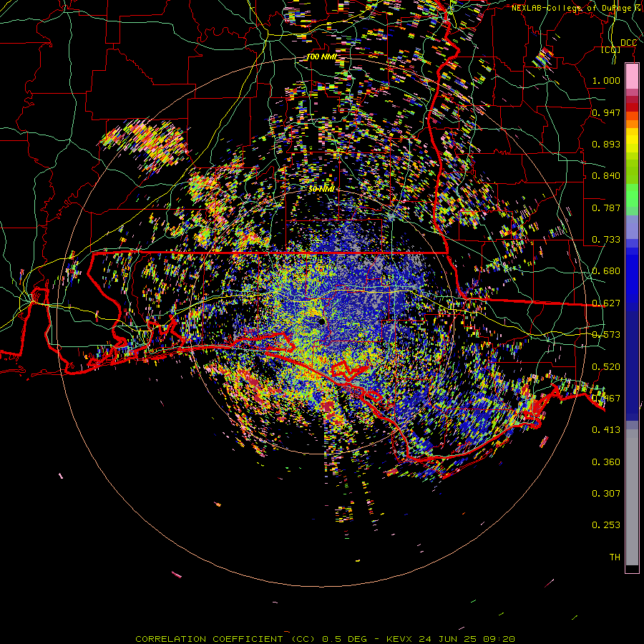644x644 pixels.
Task: Click the 0.733 scale value
Action: coord(606,240)
